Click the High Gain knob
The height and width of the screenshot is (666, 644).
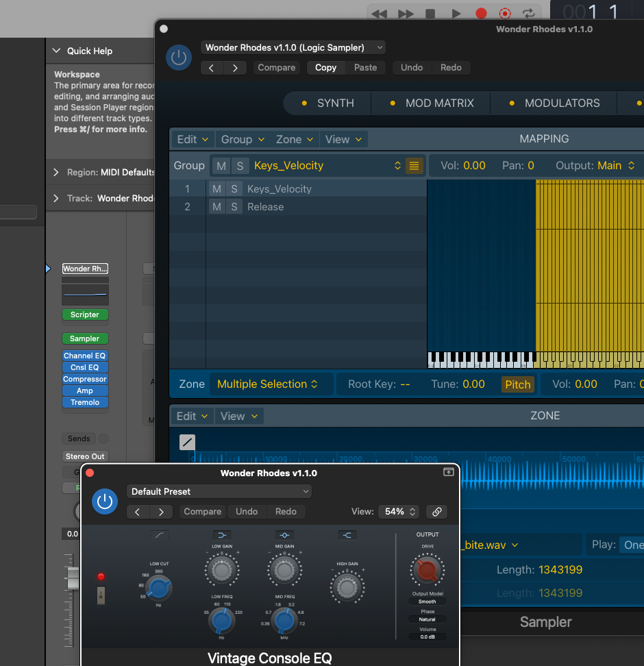347,588
